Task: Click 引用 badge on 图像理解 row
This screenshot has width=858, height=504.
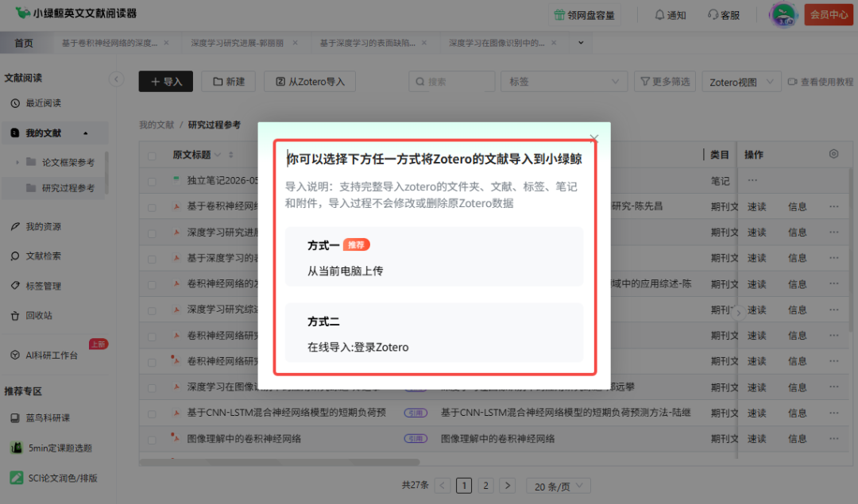Action: pos(415,438)
